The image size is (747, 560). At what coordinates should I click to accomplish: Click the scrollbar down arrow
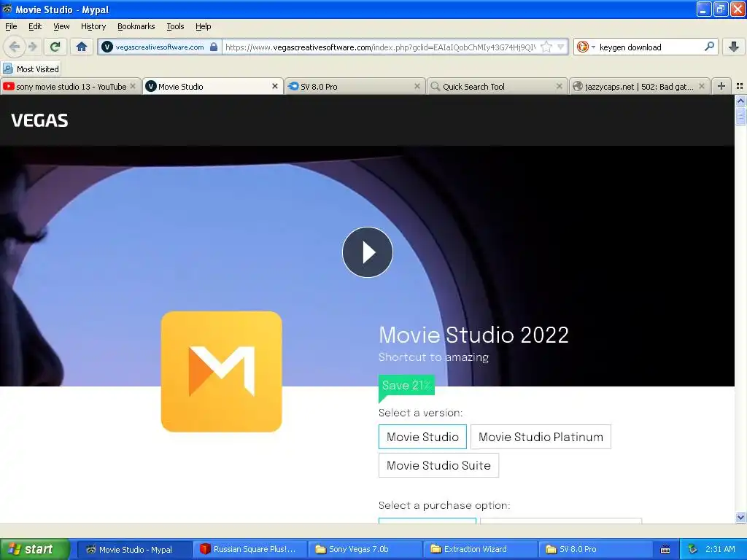click(740, 517)
